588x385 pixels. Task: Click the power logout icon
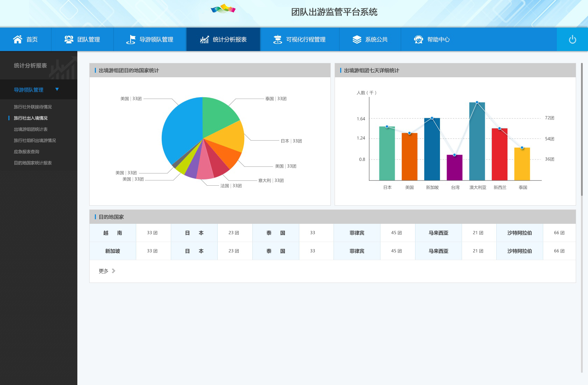[572, 40]
